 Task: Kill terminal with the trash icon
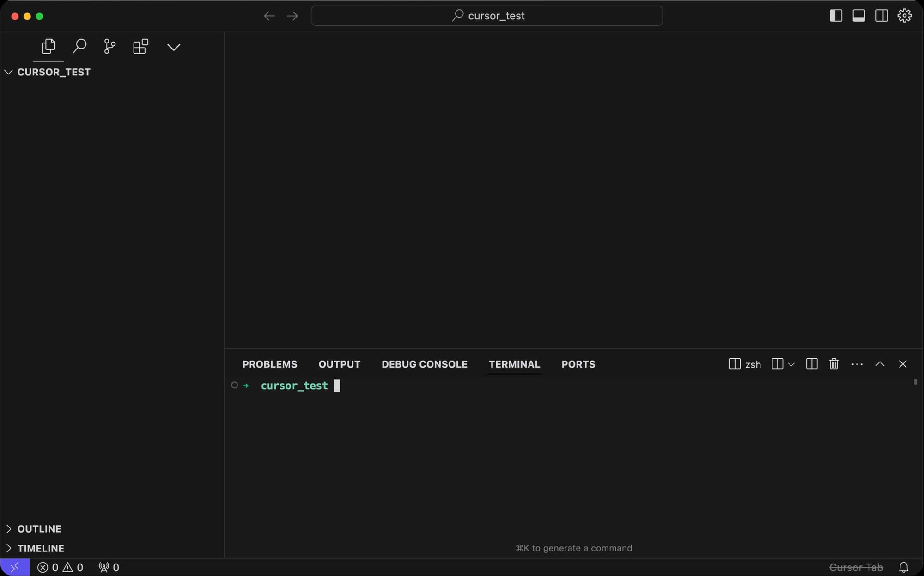point(833,364)
